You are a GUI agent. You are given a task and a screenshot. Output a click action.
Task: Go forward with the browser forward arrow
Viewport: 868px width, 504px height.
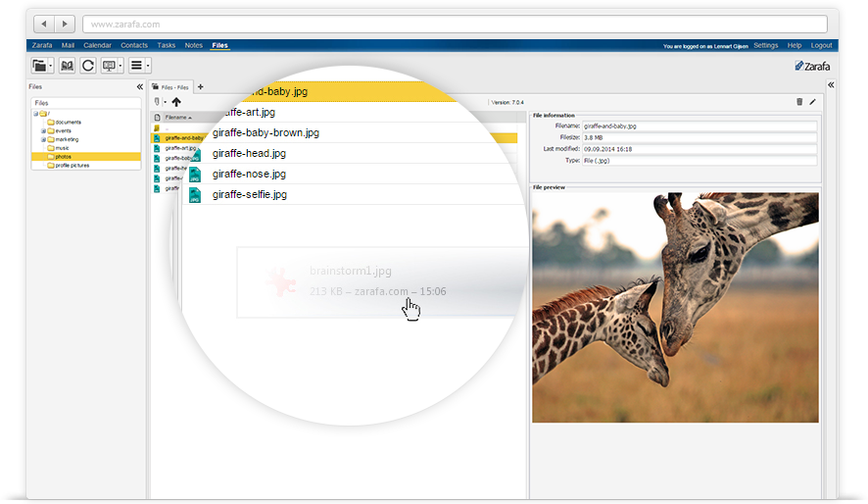tap(65, 24)
